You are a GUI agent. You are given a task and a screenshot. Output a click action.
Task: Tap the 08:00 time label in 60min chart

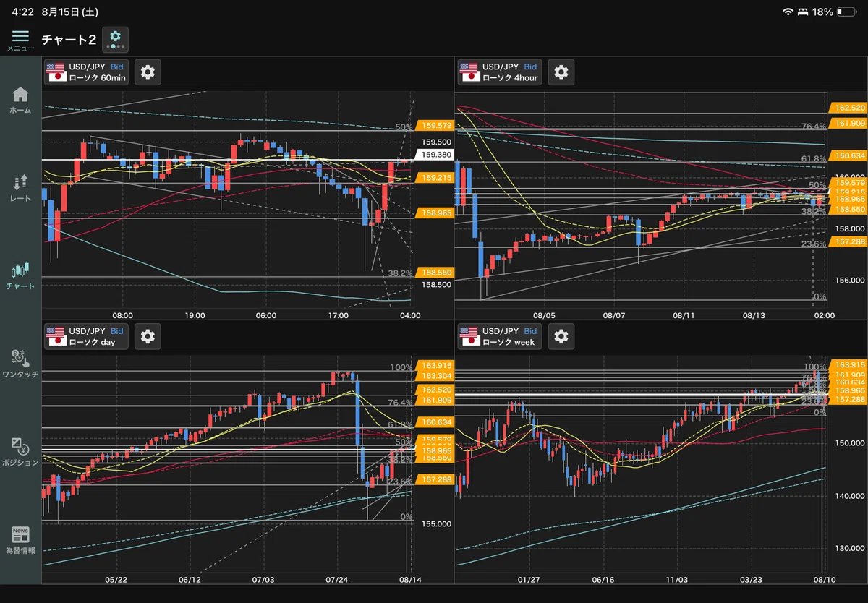point(123,315)
